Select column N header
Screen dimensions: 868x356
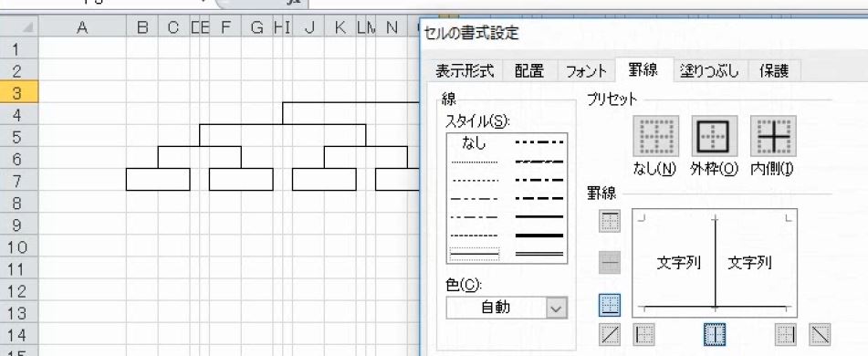tap(392, 27)
